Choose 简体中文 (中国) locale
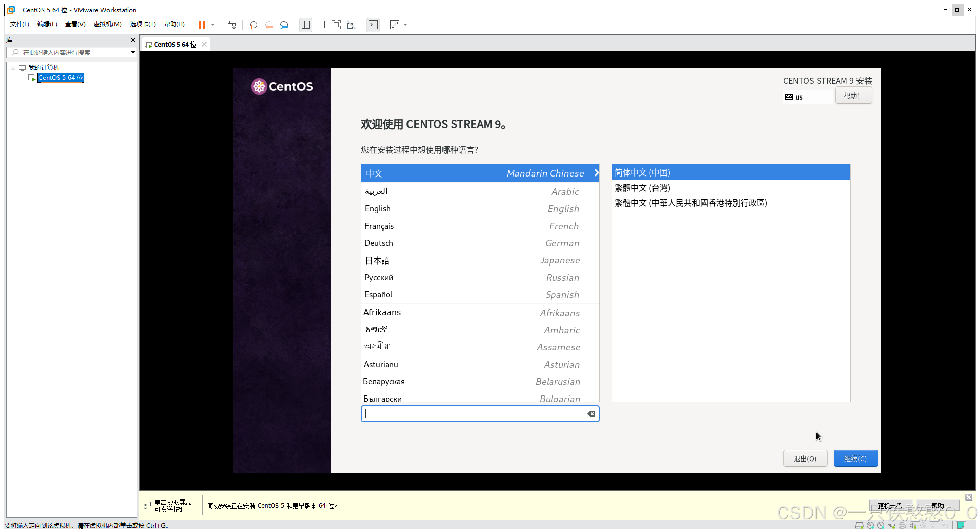Screen dimensions: 980x529 (731, 172)
